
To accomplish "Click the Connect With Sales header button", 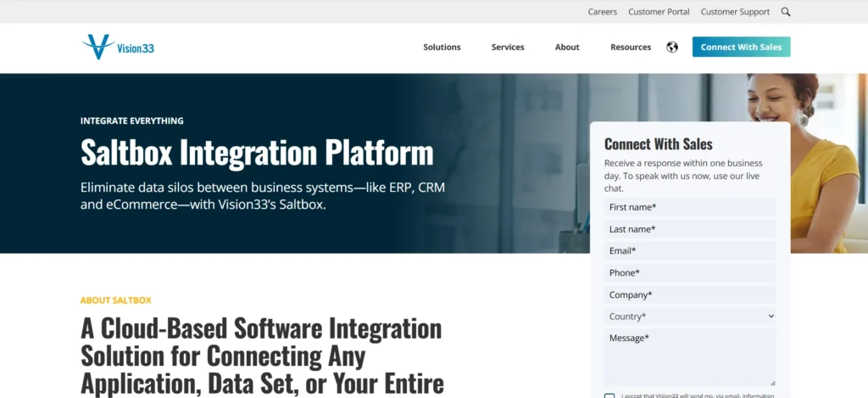I will 741,48.
